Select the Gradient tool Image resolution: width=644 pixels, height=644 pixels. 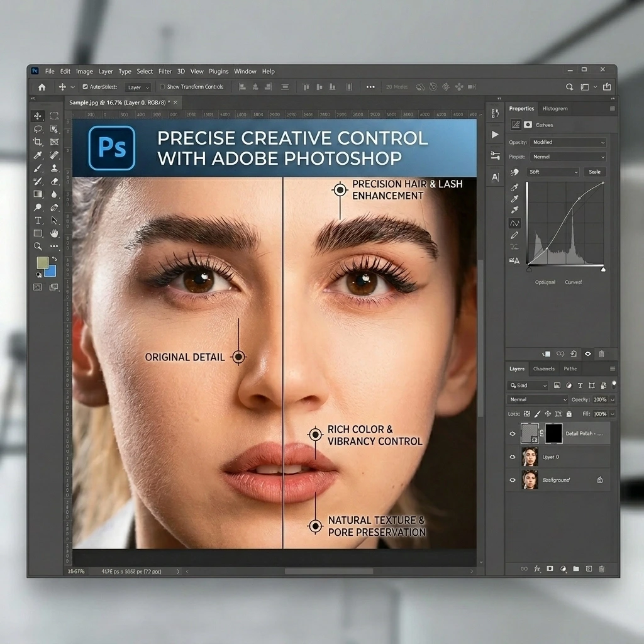tap(38, 194)
